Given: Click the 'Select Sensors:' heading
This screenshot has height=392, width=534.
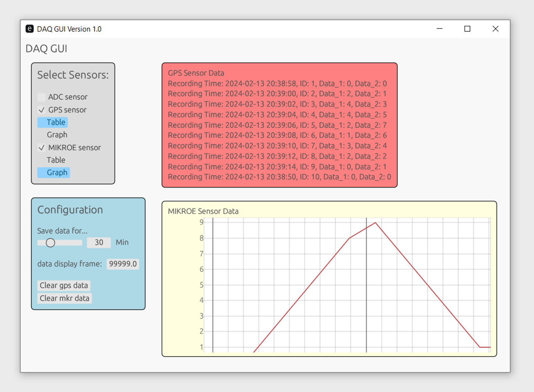Looking at the screenshot, I should point(73,75).
